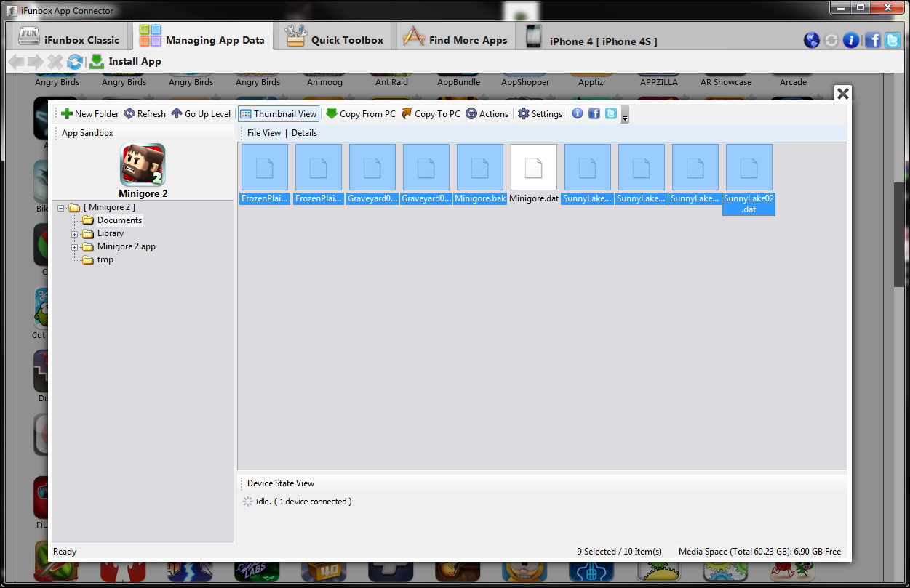Select the iPhone 4 [iPhone 4S] device tab
Image resolution: width=910 pixels, height=588 pixels.
point(591,38)
